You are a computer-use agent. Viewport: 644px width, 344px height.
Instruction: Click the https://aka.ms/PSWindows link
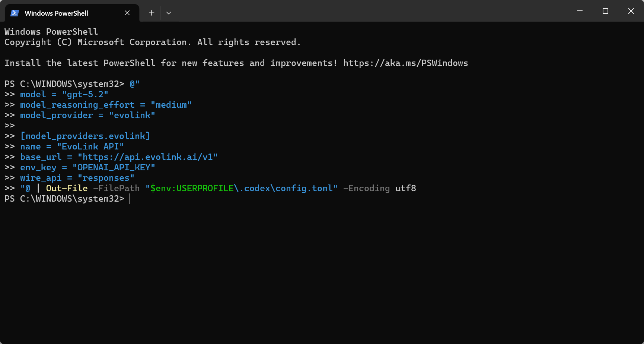coord(405,63)
